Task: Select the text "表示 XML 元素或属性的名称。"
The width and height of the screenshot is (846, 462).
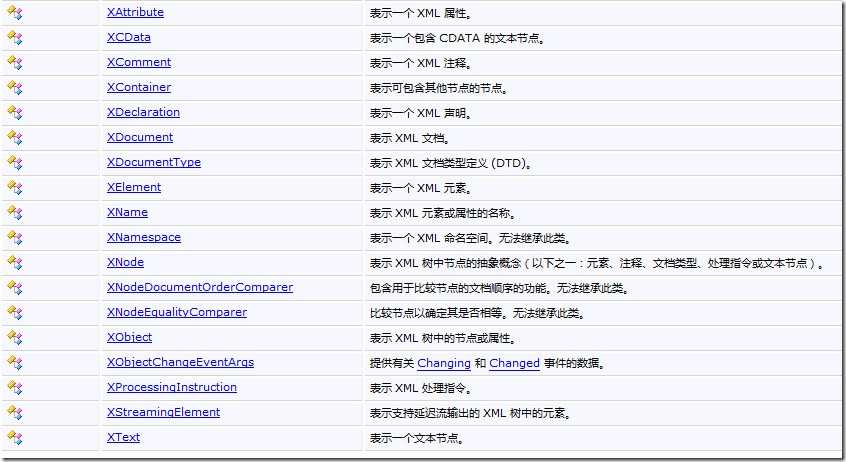Action: 443,213
